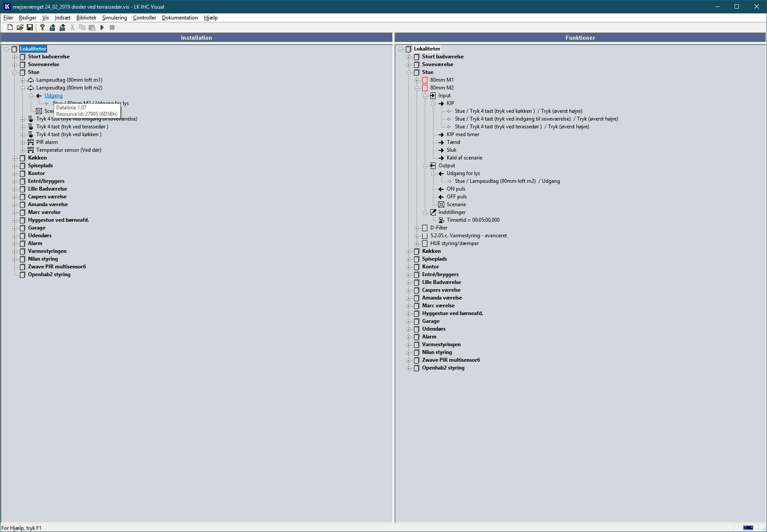Expand the Køkken node in Installation panel
The height and width of the screenshot is (532, 767).
(15, 158)
